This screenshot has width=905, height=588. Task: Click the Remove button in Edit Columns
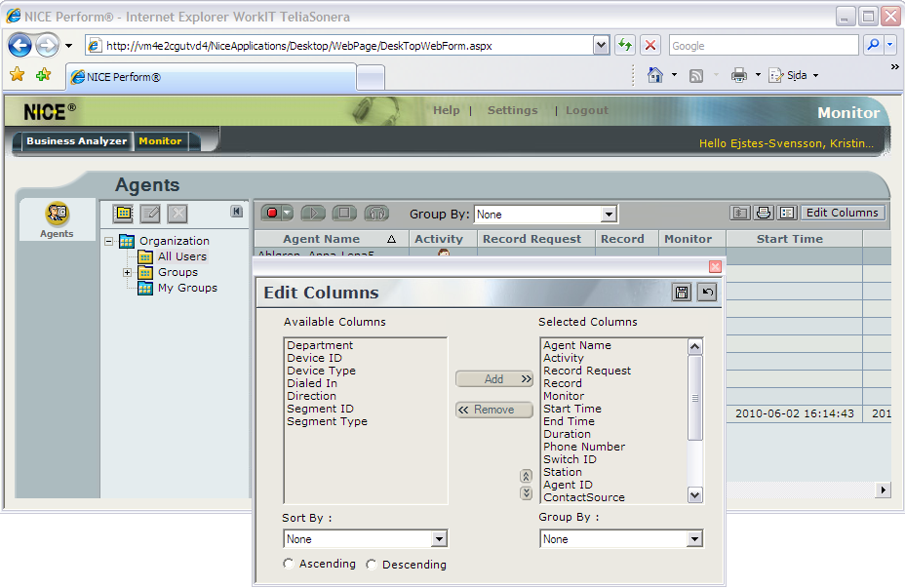tap(493, 410)
